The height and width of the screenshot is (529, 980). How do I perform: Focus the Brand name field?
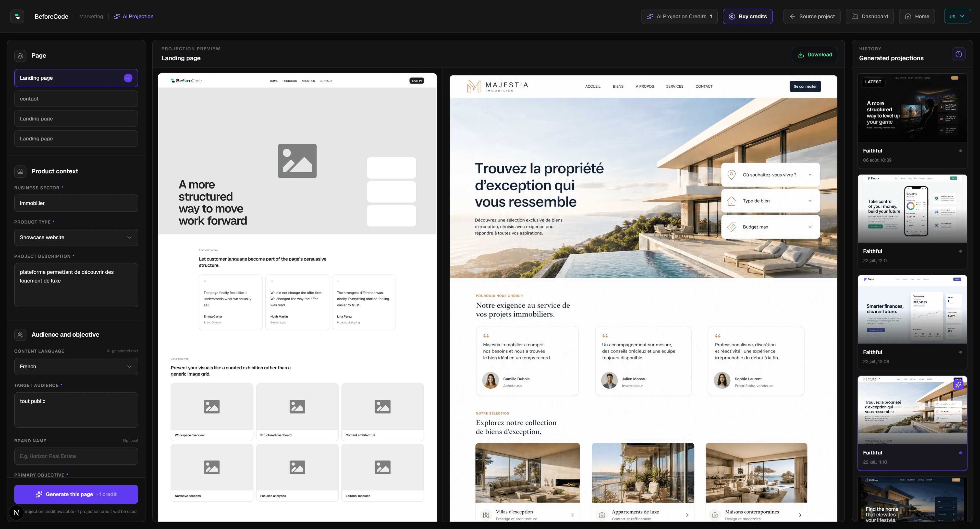pyautogui.click(x=76, y=456)
